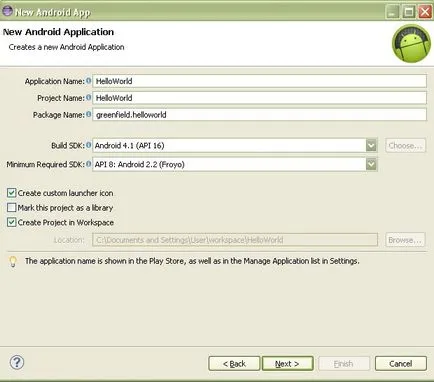This screenshot has height=382, width=434.
Task: Select the Android 4.1 (API 16) combo box
Action: 235,145
